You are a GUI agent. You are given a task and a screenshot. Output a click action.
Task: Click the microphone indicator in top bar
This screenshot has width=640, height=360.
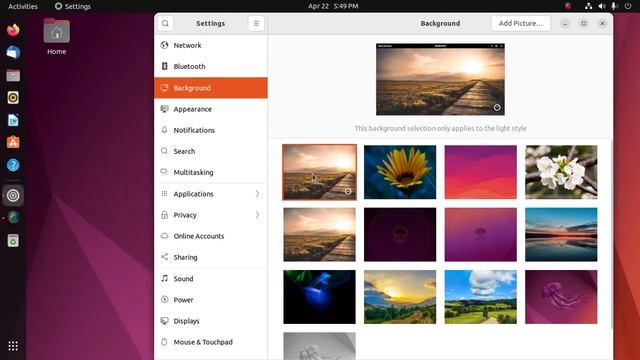[x=613, y=6]
